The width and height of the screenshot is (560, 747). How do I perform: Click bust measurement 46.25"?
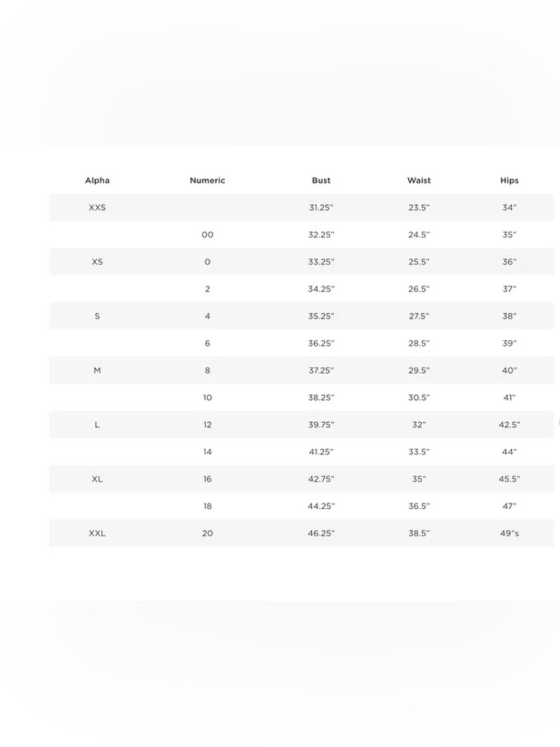tap(321, 533)
